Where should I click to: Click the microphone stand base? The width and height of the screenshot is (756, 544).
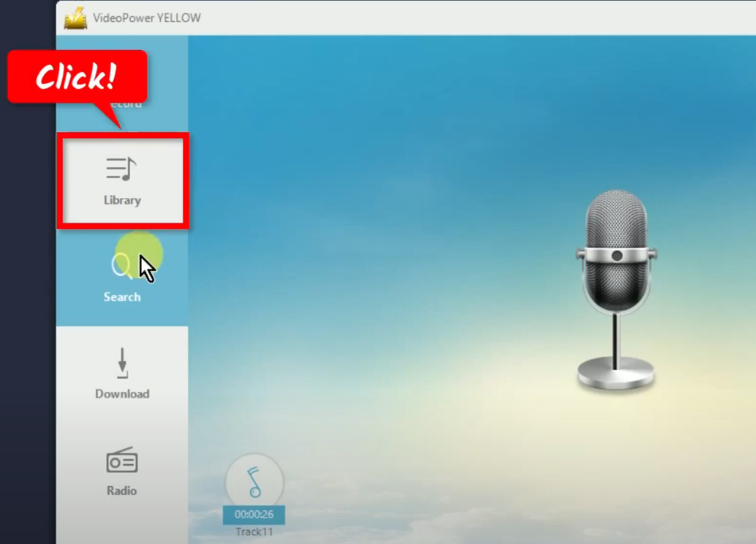coord(616,374)
